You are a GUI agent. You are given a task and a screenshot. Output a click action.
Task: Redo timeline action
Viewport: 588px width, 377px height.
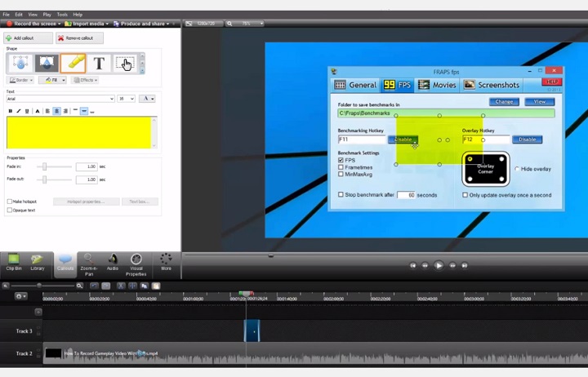tap(106, 286)
